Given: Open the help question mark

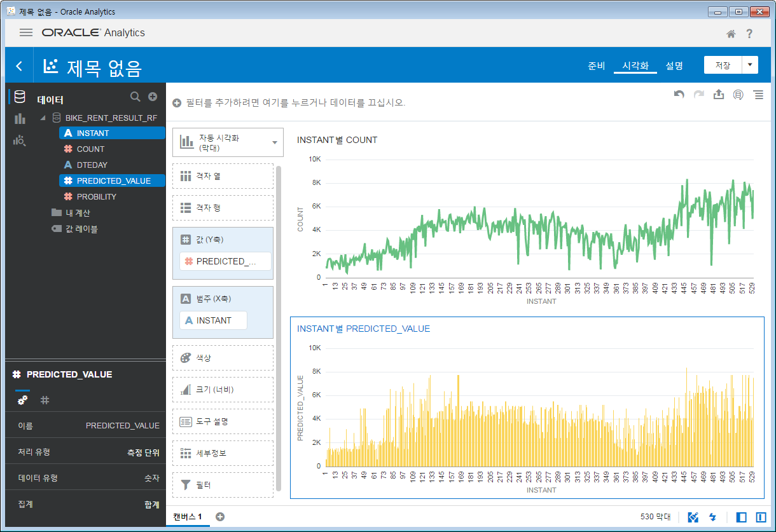Looking at the screenshot, I should click(749, 34).
